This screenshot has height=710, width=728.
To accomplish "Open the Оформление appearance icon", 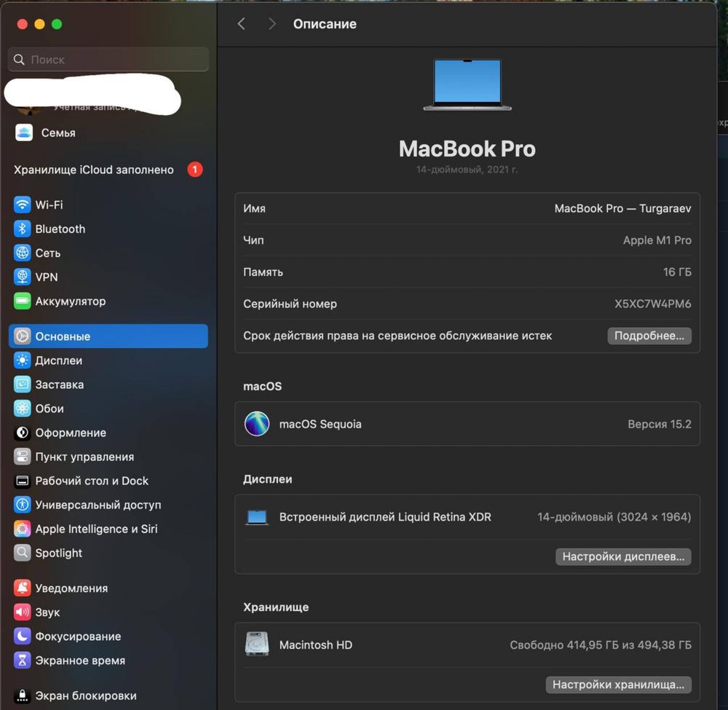I will 23,433.
